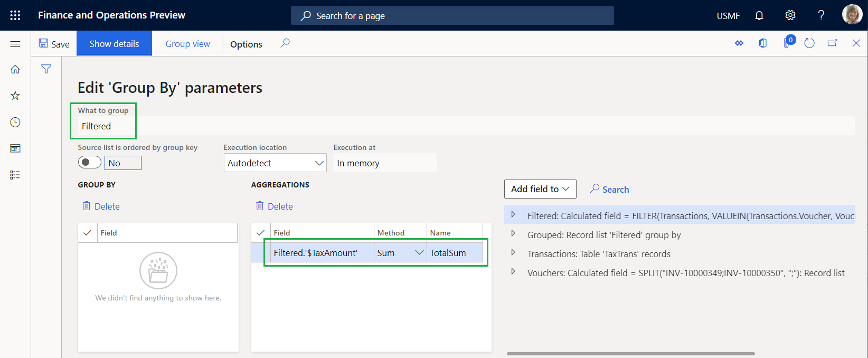Open Recent clock in the sidebar
The height and width of the screenshot is (358, 868).
point(15,122)
